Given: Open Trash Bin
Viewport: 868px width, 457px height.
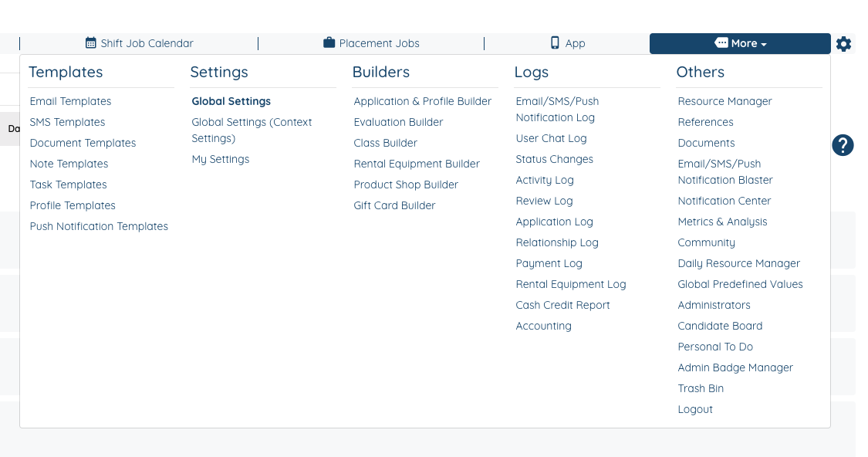Looking at the screenshot, I should [x=701, y=388].
